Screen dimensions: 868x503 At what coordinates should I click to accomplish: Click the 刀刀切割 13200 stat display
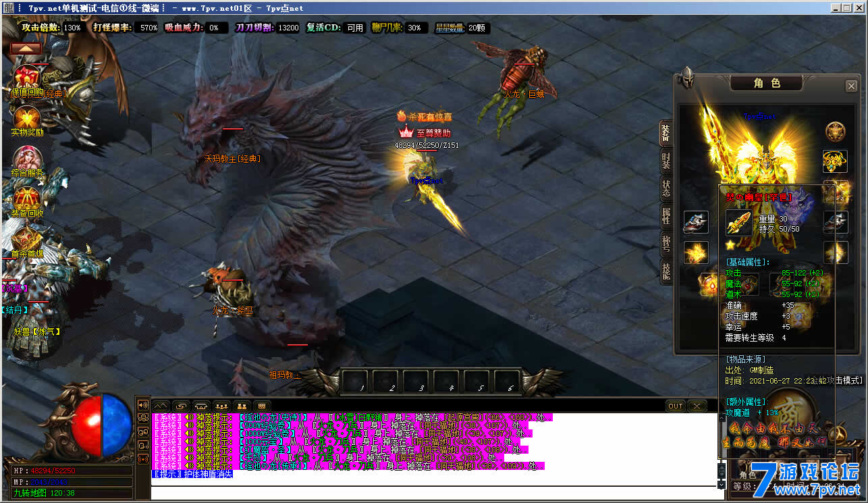tap(268, 28)
